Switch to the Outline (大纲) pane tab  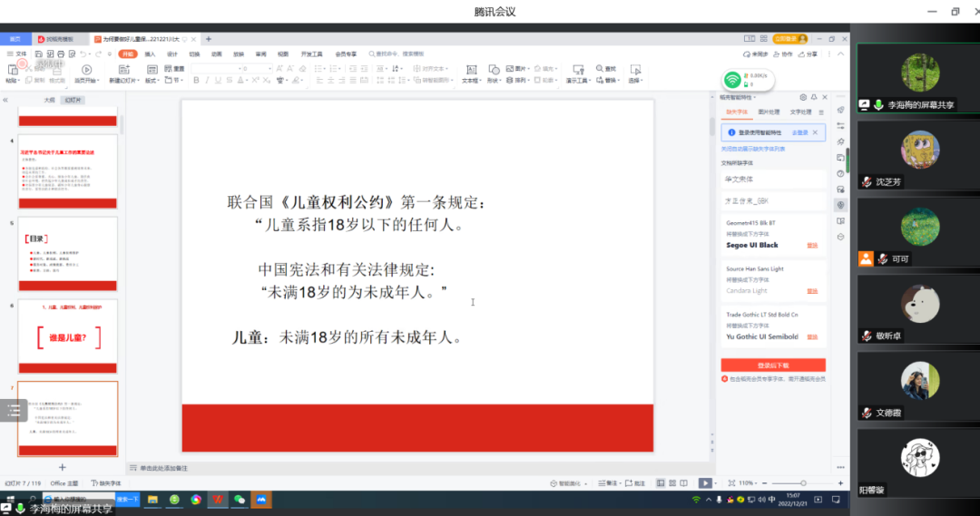point(50,100)
